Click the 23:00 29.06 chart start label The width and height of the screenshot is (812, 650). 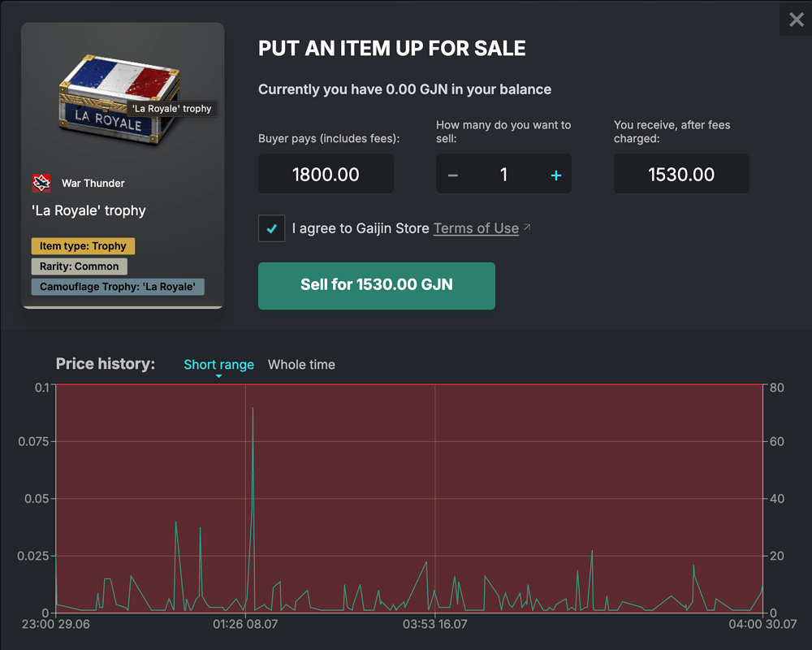[x=56, y=624]
